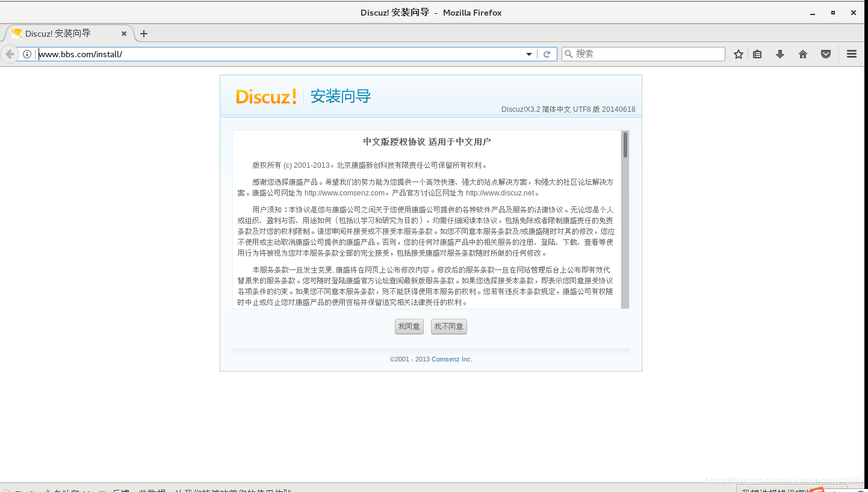Viewport: 868px width, 492px height.
Task: Click the search magnifier icon
Action: 568,54
